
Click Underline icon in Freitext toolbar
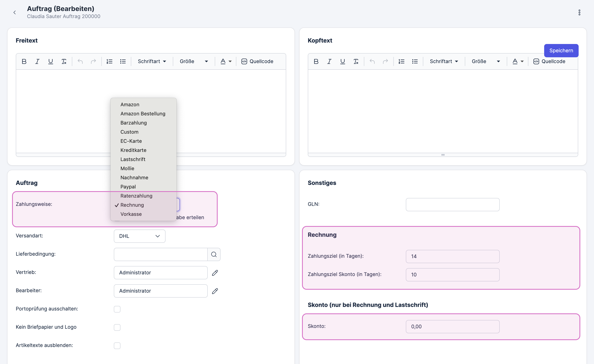click(50, 61)
